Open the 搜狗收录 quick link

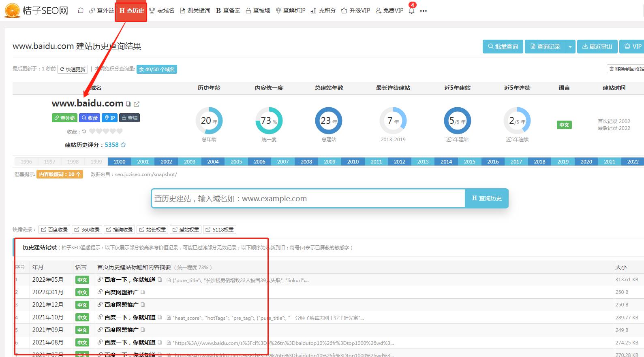[120, 229]
